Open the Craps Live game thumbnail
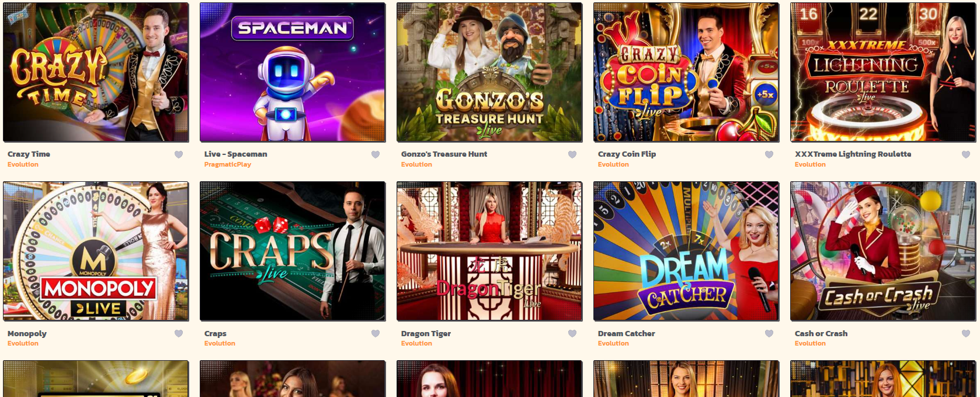The width and height of the screenshot is (980, 397). (293, 251)
